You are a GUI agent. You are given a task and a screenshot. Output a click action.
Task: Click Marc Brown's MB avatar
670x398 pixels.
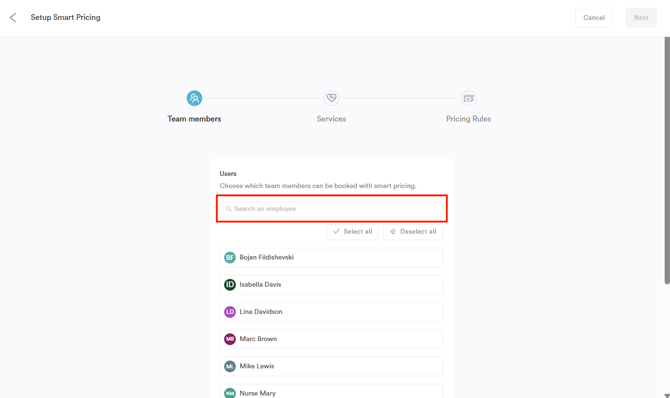pos(230,339)
